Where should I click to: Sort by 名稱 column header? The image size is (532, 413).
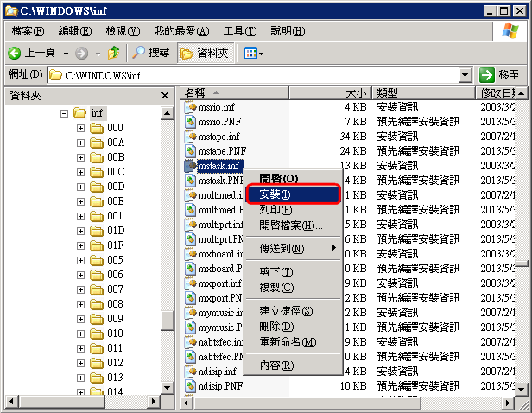click(x=234, y=92)
